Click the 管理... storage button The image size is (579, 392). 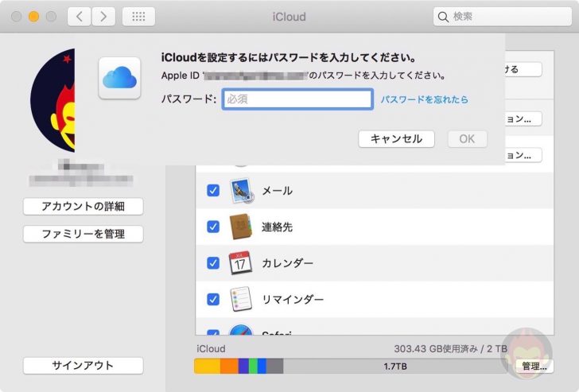tap(534, 367)
